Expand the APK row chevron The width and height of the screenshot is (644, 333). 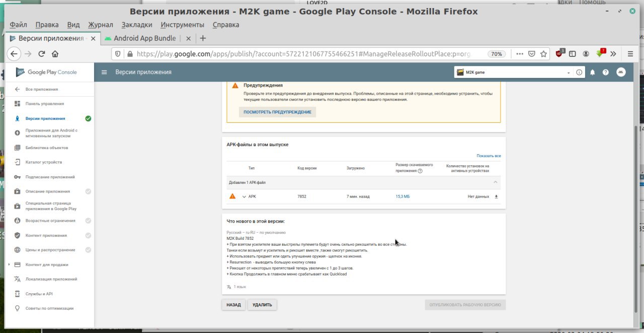point(244,196)
